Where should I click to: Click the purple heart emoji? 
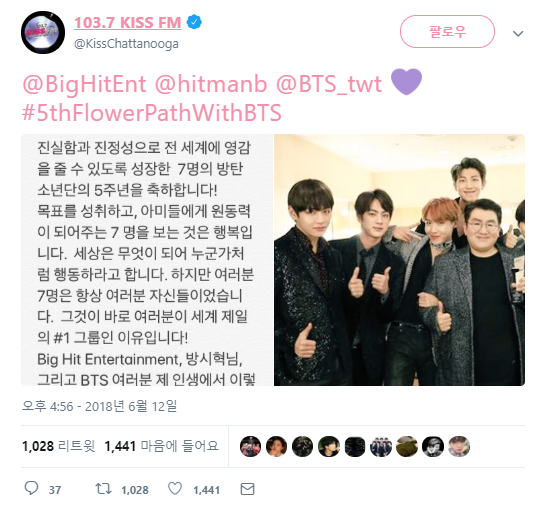click(x=406, y=82)
